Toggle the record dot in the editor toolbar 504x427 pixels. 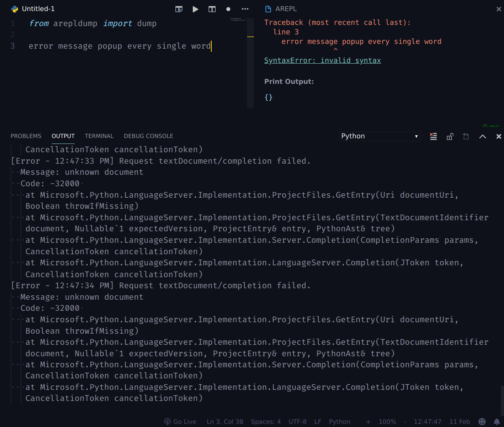(228, 9)
